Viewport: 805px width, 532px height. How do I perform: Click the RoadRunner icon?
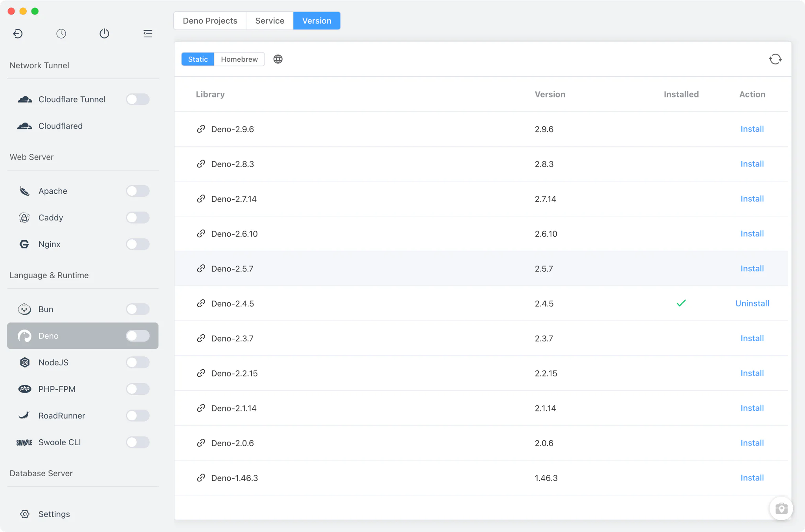pyautogui.click(x=24, y=415)
